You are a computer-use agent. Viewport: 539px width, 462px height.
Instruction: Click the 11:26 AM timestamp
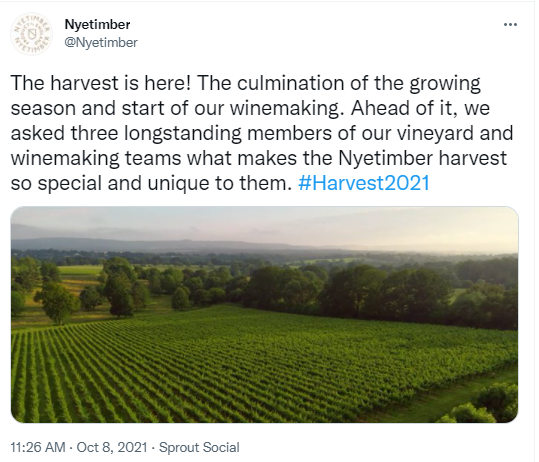point(38,447)
